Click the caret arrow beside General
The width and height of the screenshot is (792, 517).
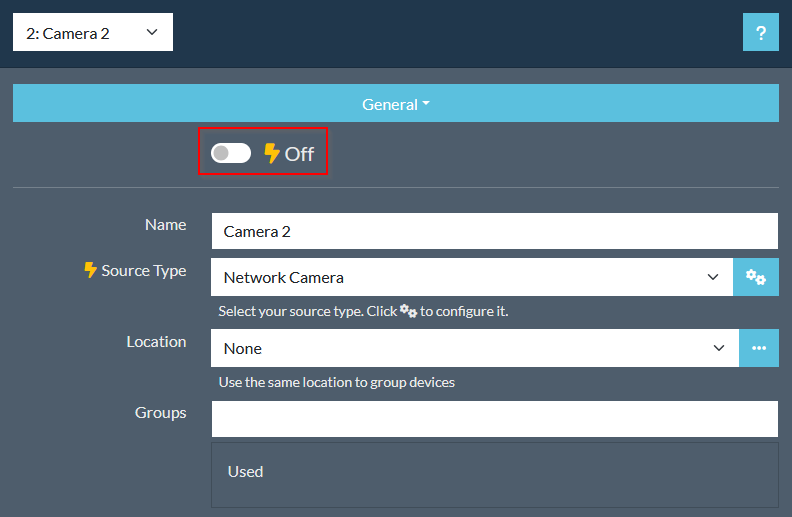[427, 104]
